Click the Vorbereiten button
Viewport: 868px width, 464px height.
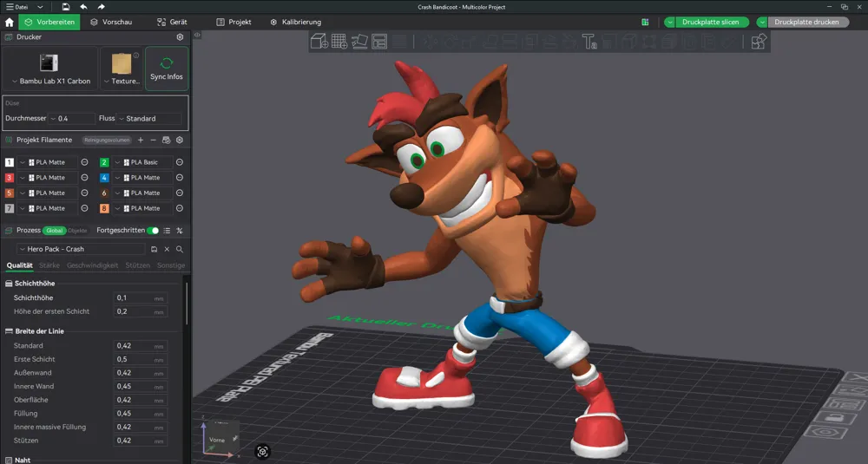[x=49, y=23]
